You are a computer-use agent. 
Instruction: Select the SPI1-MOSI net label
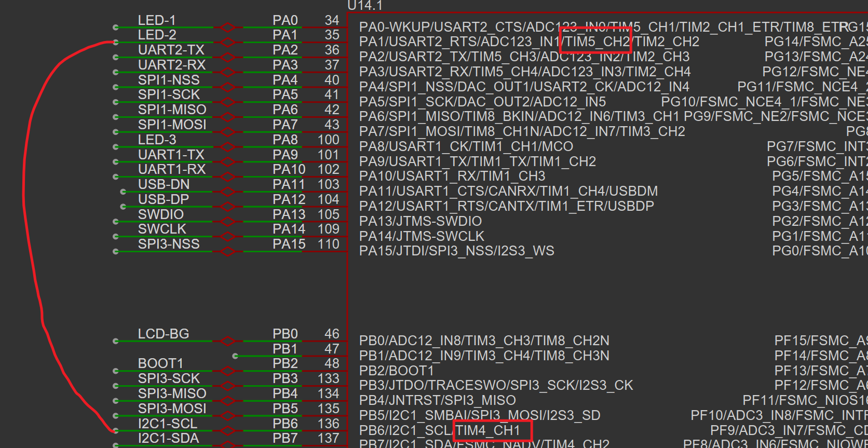pos(172,125)
